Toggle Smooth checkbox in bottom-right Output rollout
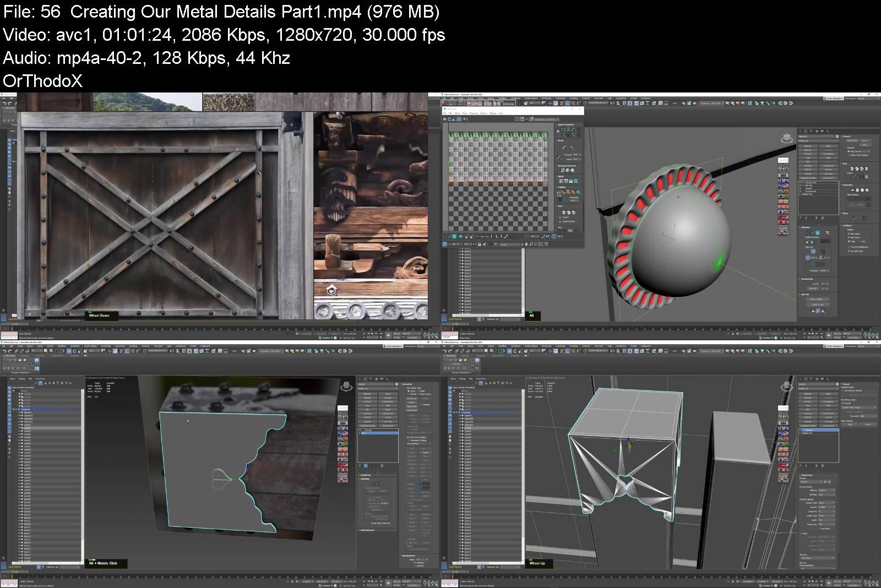Image resolution: width=881 pixels, height=588 pixels. pos(842,403)
